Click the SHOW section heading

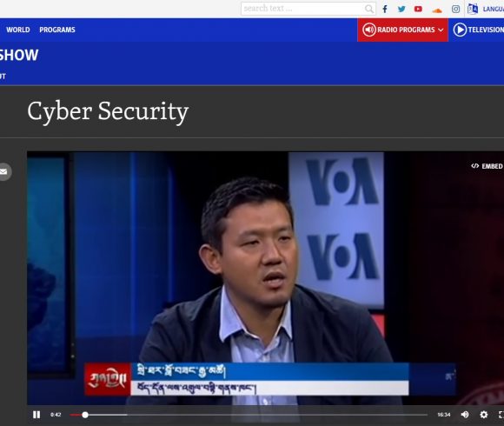click(x=18, y=55)
